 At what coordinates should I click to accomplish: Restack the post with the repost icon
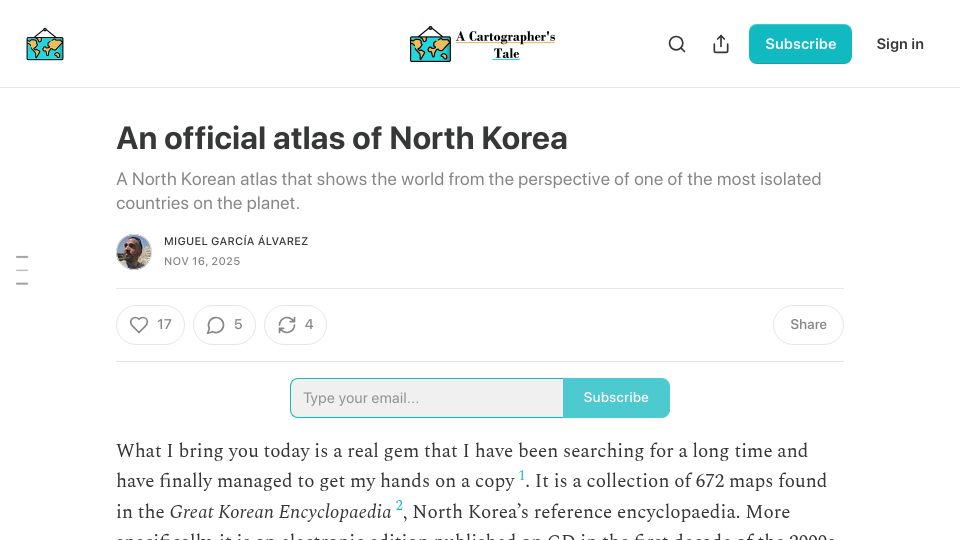click(x=295, y=324)
